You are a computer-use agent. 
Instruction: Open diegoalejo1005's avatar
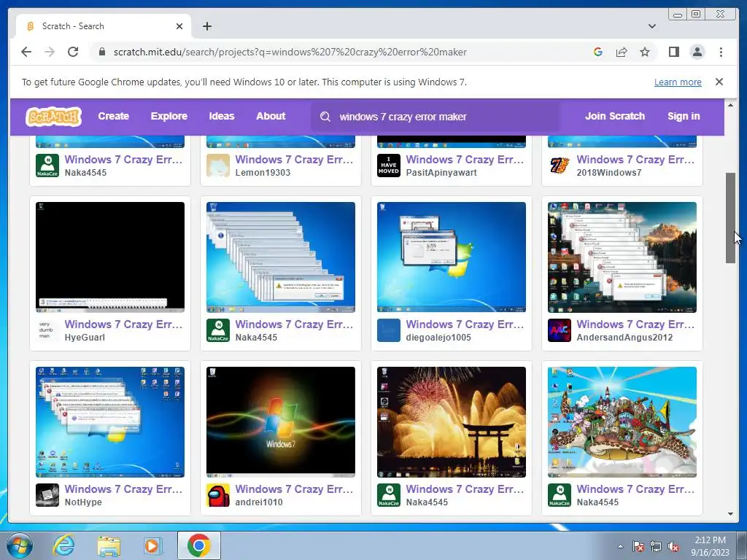tap(389, 330)
